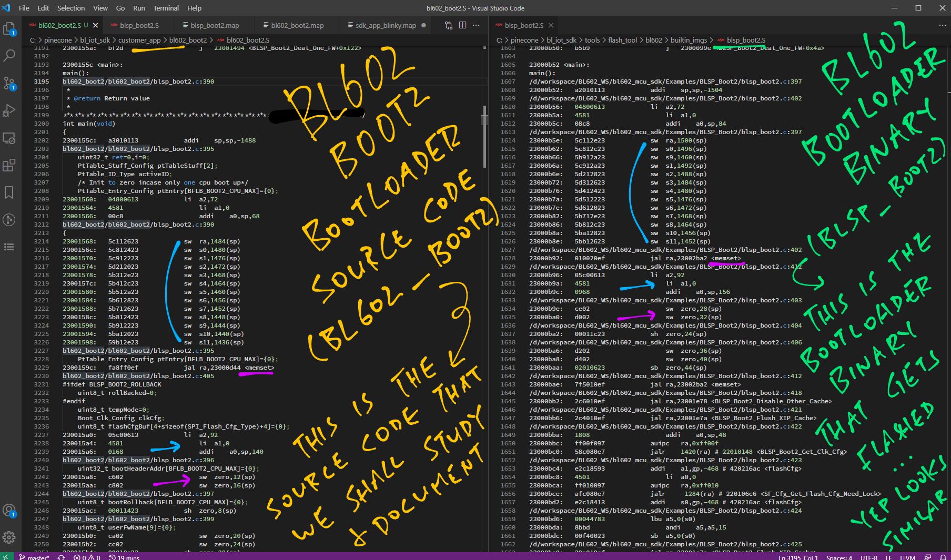Click 'jal ra,23002ba2 <memset>' on line 1628

point(695,258)
